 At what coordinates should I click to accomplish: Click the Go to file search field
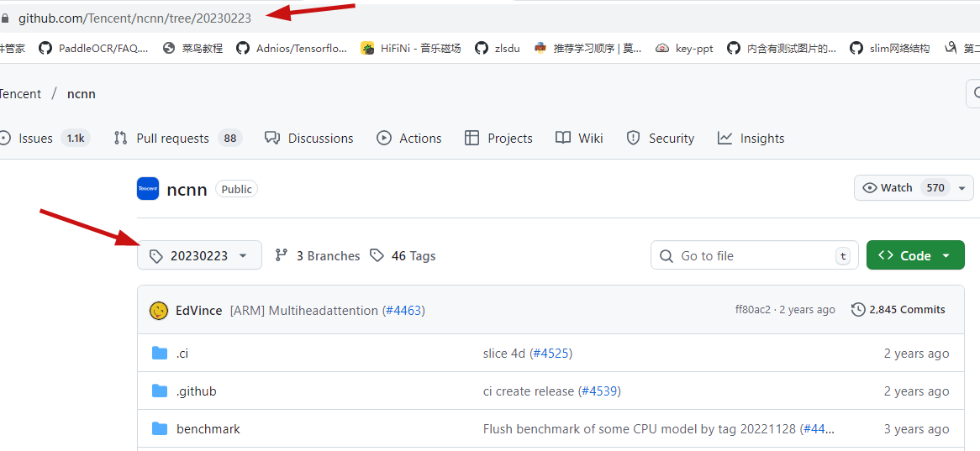(x=755, y=255)
